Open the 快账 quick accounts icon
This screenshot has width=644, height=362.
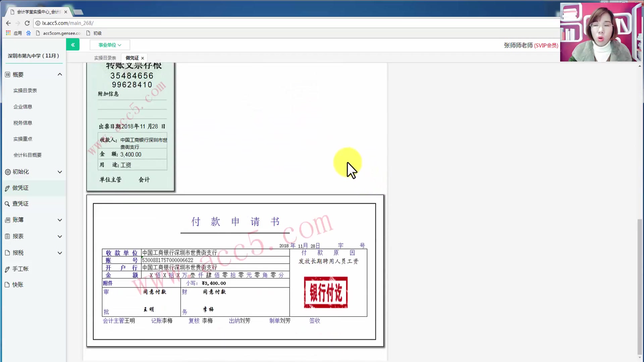click(x=7, y=285)
